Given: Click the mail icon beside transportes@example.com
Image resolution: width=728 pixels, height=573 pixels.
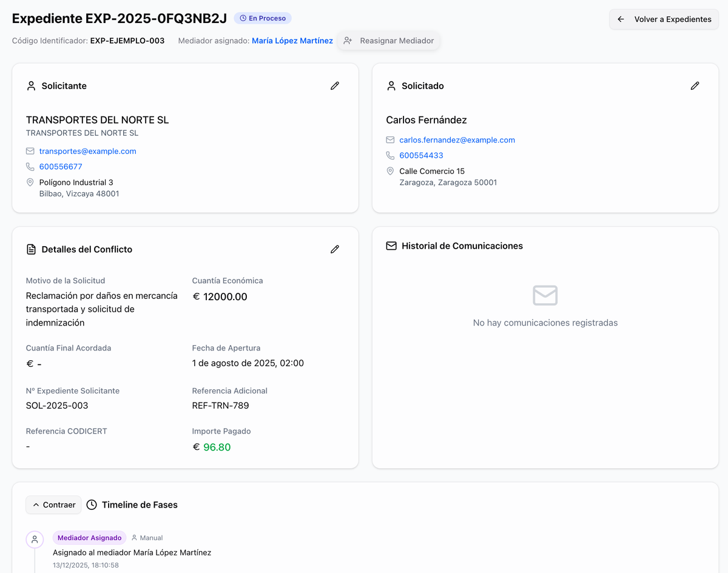Looking at the screenshot, I should (x=30, y=151).
